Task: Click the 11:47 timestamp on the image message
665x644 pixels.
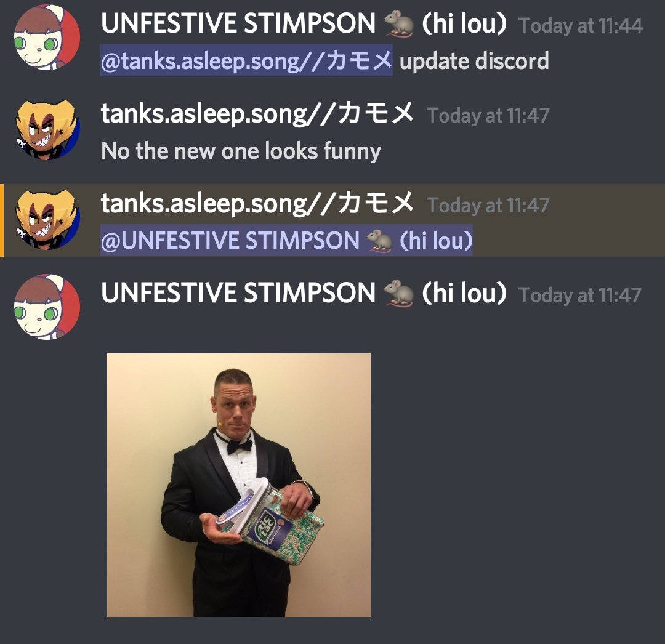Action: tap(580, 295)
